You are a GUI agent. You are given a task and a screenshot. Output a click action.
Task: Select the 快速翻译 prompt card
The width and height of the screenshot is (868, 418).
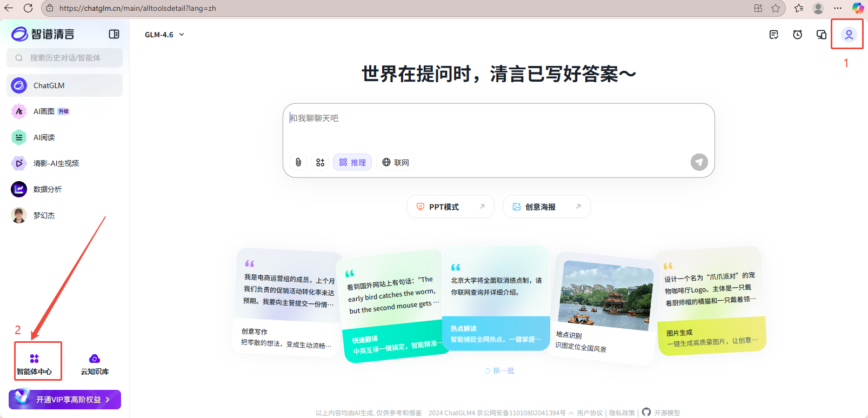392,307
